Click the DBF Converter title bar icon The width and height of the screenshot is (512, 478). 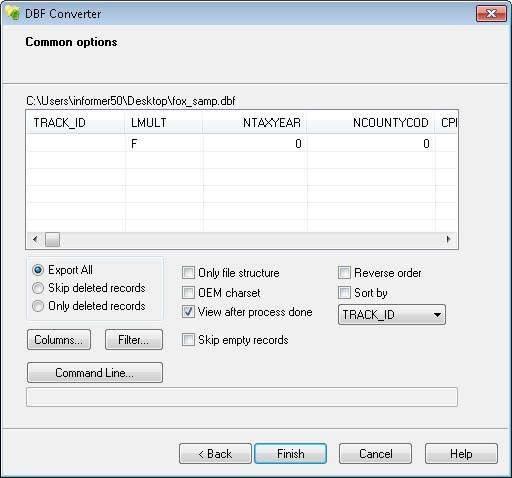pyautogui.click(x=12, y=13)
